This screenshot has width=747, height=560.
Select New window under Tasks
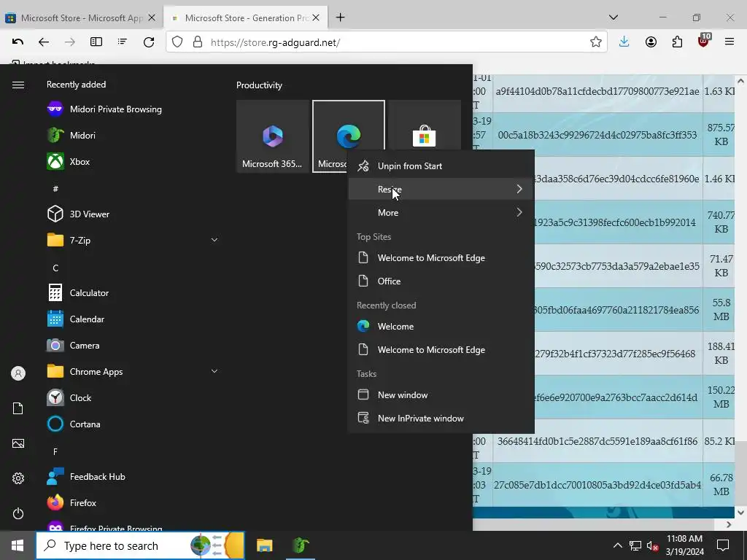(x=441, y=394)
